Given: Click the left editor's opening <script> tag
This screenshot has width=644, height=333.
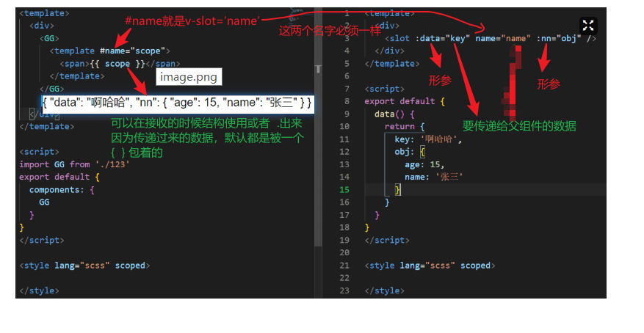Looking at the screenshot, I should [39, 152].
